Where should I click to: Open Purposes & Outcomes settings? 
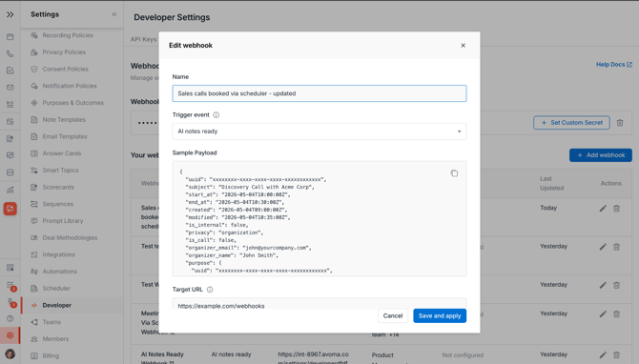tap(72, 103)
